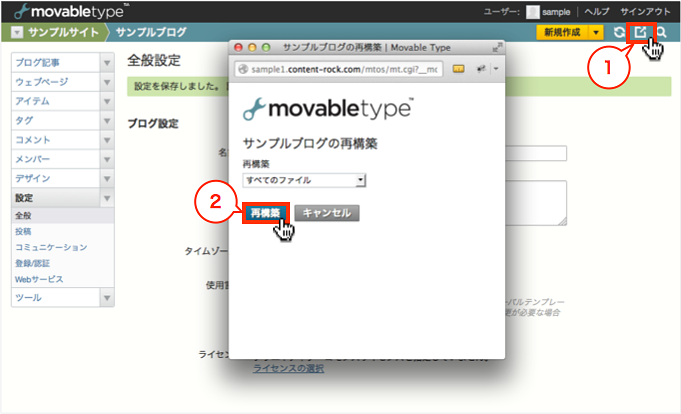This screenshot has height=414, width=681.
Task: Click the globe icon in popup address bar
Action: [243, 69]
